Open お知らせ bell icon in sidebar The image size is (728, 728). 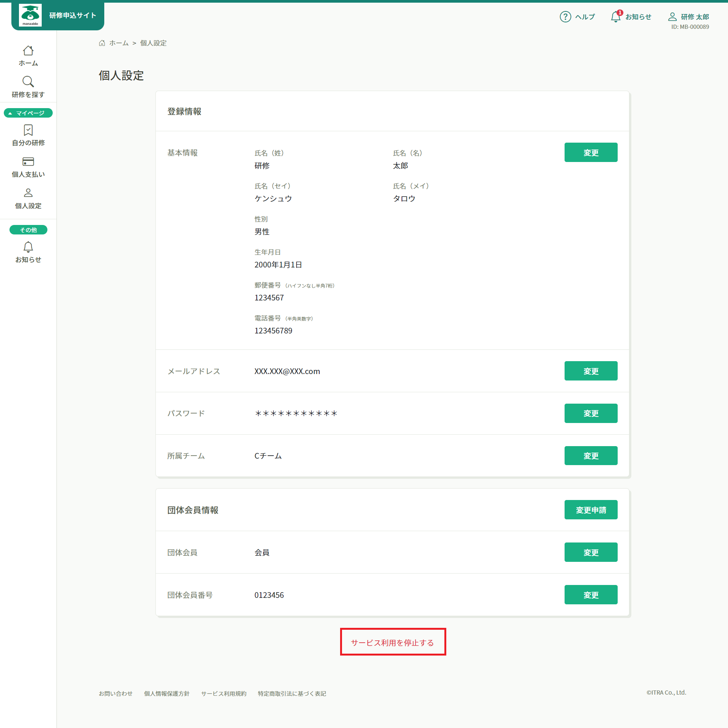[28, 247]
